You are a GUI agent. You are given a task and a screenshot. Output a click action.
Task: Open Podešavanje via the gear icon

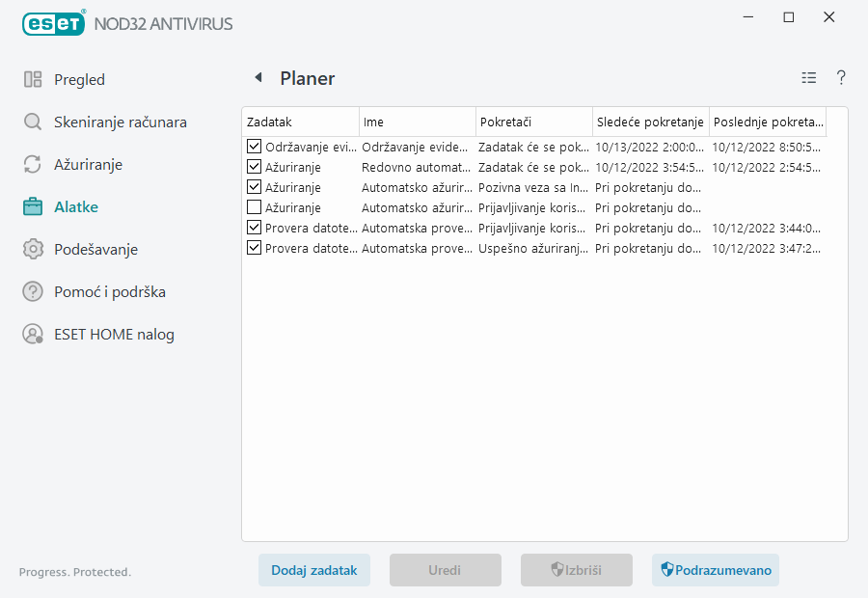pyautogui.click(x=32, y=249)
